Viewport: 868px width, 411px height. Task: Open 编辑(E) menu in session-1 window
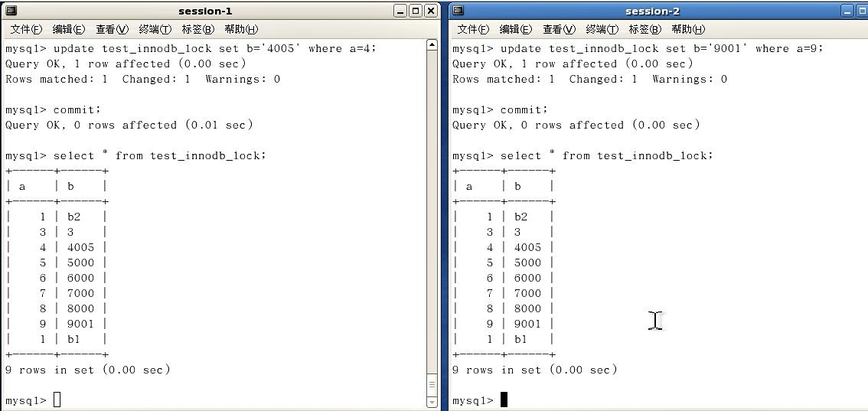click(69, 29)
